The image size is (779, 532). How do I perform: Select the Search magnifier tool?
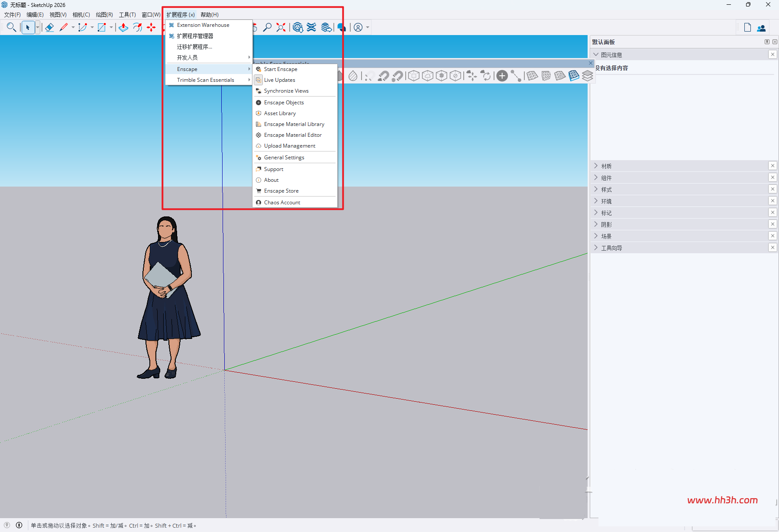point(11,27)
